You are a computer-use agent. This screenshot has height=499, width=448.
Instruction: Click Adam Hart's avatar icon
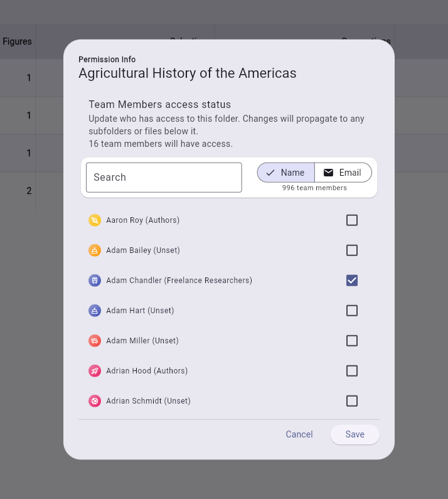95,311
